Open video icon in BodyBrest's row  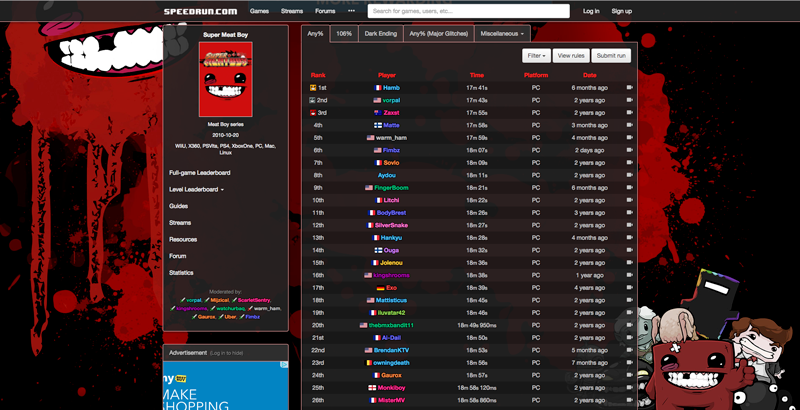[x=629, y=213]
